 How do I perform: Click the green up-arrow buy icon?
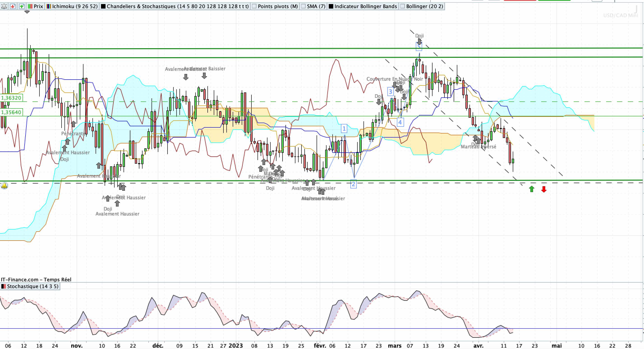(22, 6)
